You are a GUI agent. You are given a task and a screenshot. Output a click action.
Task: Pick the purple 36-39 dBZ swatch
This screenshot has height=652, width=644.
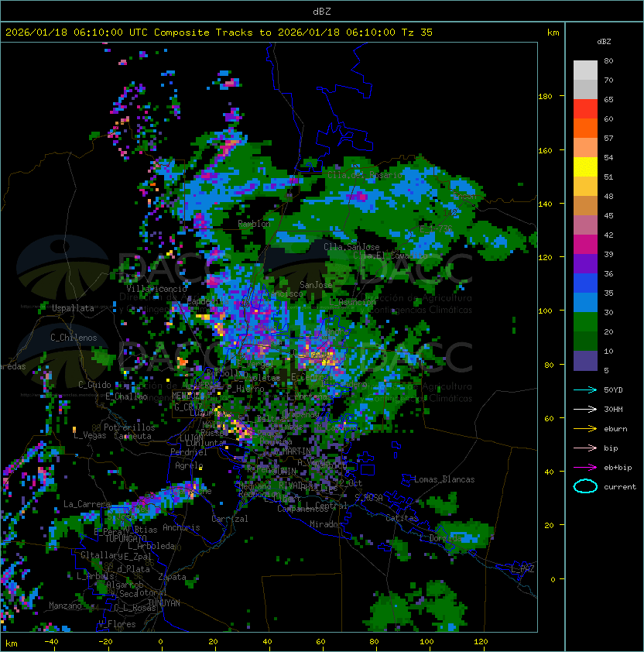(585, 263)
